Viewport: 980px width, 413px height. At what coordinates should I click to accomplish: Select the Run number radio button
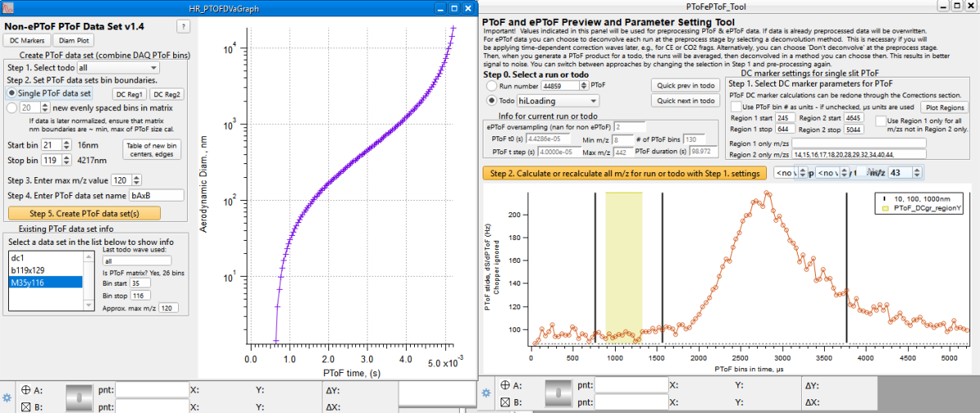click(491, 85)
